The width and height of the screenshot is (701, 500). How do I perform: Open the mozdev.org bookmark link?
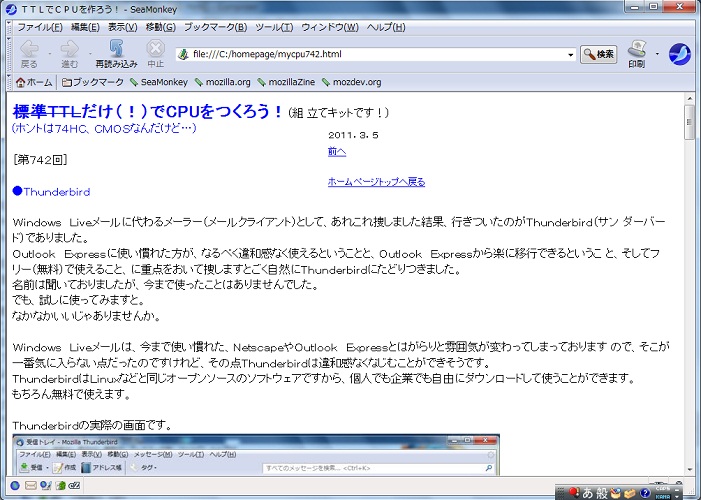click(x=352, y=82)
